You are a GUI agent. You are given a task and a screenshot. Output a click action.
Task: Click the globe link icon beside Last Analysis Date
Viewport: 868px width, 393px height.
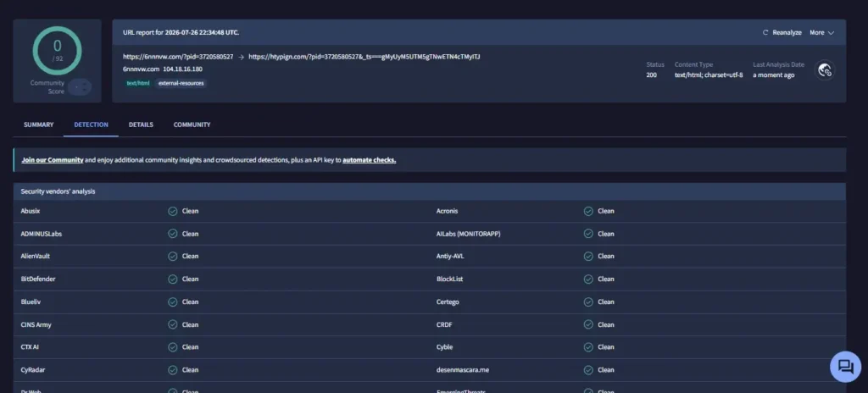[825, 70]
